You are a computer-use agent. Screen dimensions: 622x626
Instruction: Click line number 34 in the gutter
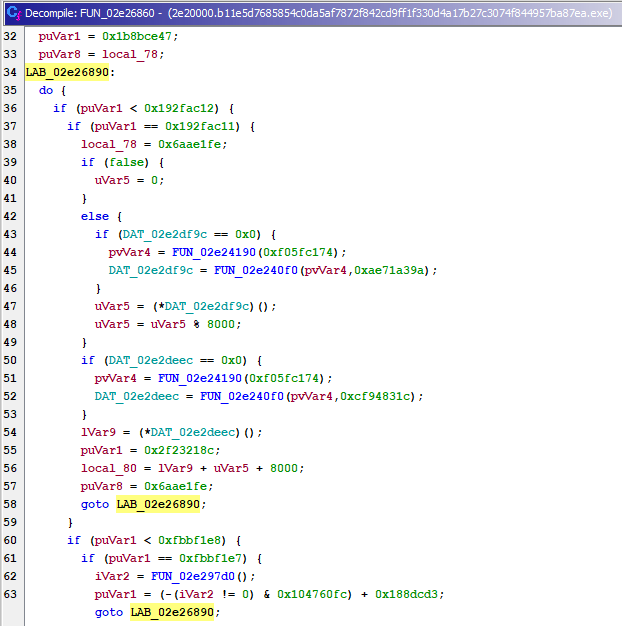click(x=11, y=72)
